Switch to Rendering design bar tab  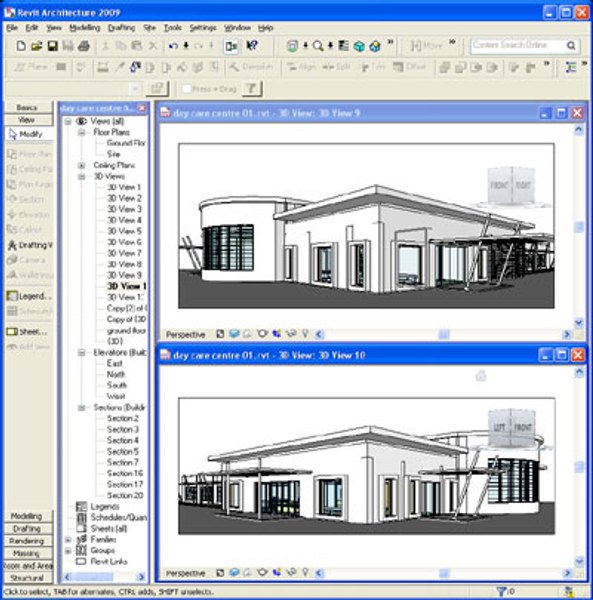[x=28, y=541]
